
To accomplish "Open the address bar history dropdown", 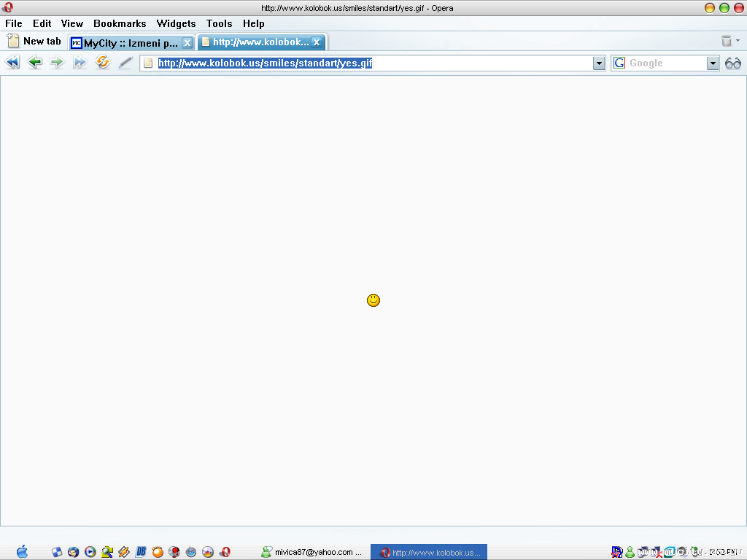I will (x=599, y=63).
